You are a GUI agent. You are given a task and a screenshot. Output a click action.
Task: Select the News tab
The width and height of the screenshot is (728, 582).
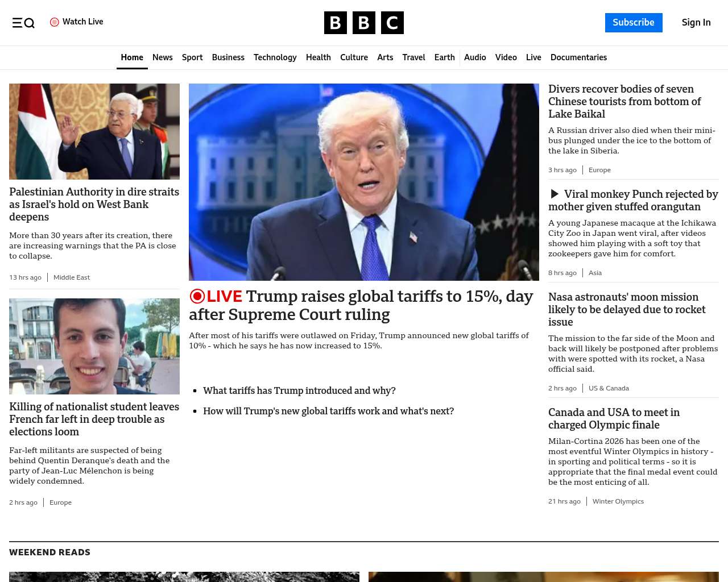tap(162, 57)
